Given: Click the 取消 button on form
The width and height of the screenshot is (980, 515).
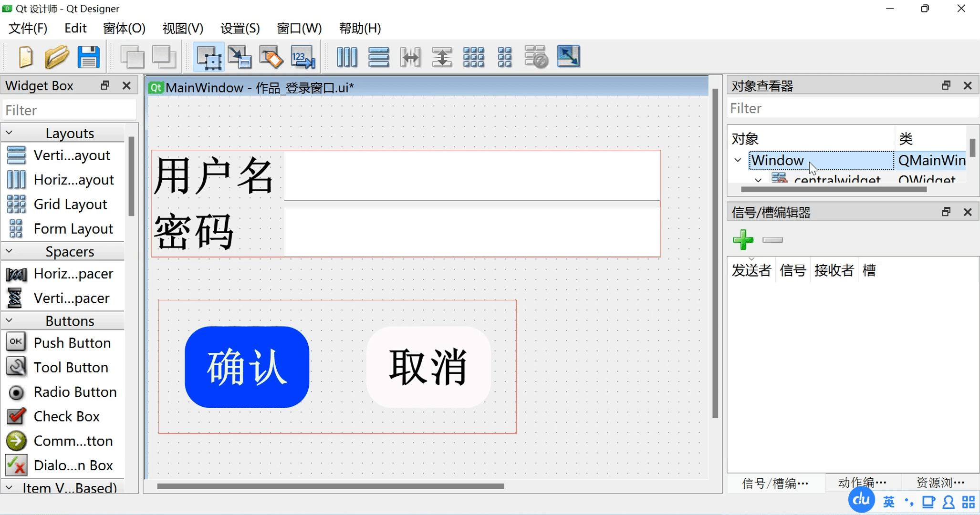Looking at the screenshot, I should pyautogui.click(x=428, y=367).
